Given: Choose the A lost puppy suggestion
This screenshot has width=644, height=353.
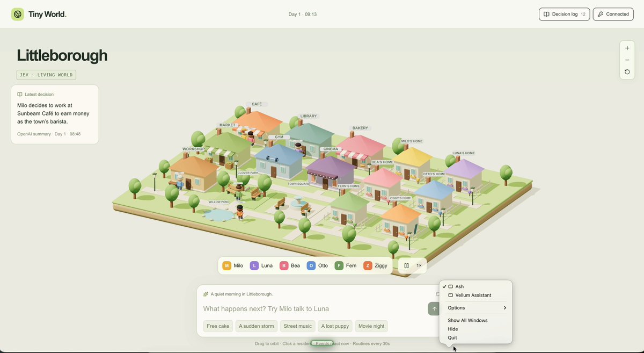Looking at the screenshot, I should [335, 326].
